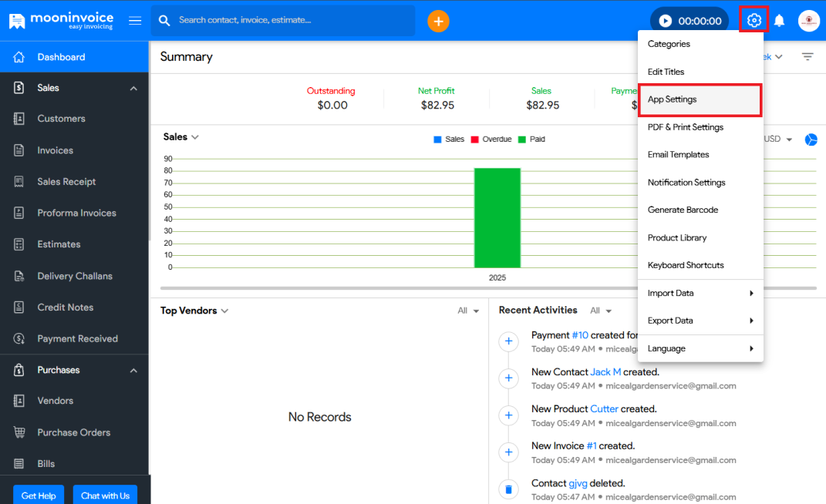Open Keyboard Shortcuts menu item
Screen dimensions: 826x504
[x=700, y=265]
